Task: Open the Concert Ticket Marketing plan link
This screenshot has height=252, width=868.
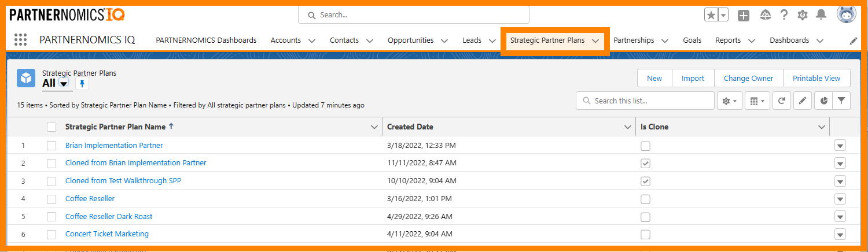Action: 107,234
